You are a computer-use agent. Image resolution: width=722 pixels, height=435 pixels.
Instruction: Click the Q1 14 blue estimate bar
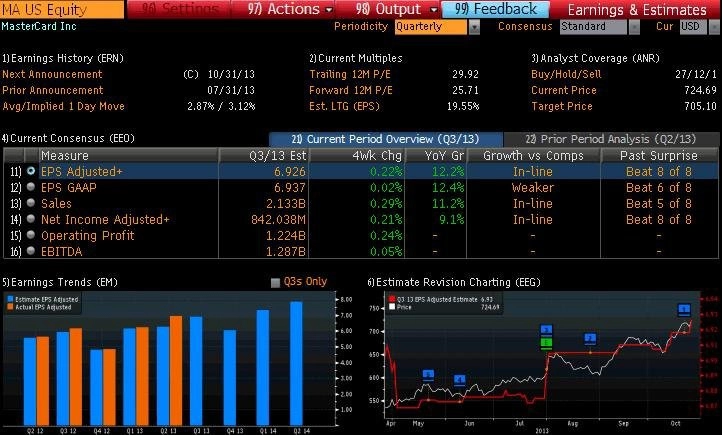(x=263, y=368)
